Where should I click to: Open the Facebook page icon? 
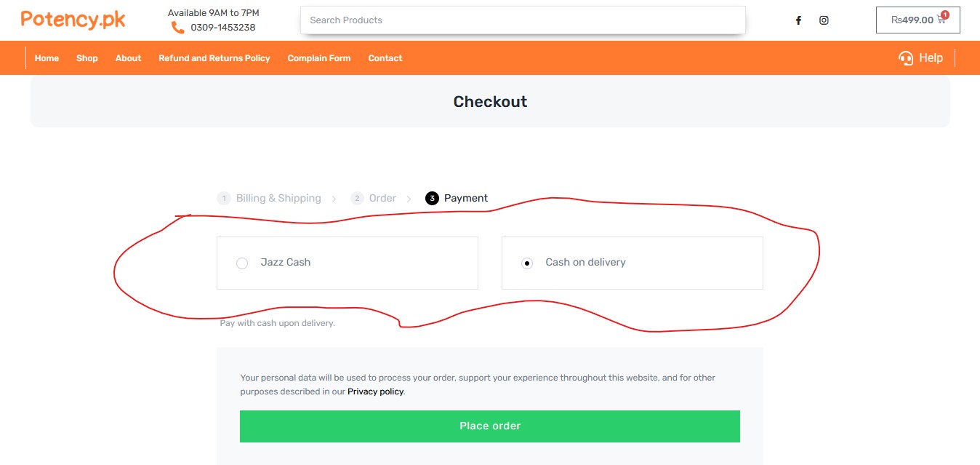coord(798,20)
